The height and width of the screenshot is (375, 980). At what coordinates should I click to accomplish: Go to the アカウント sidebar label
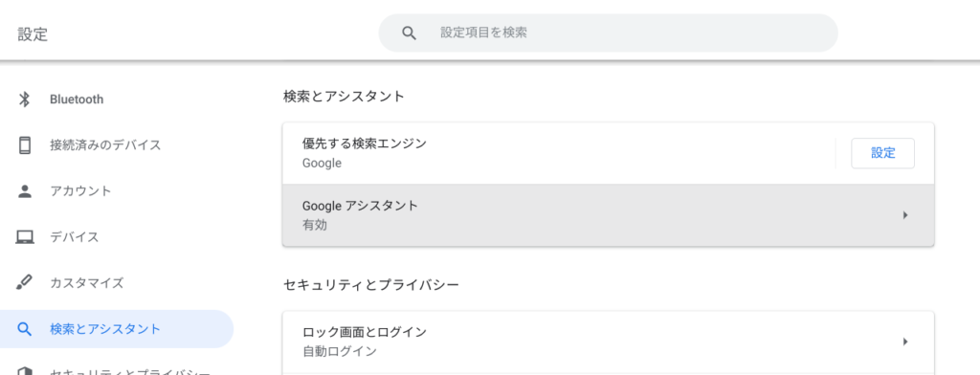coord(80,191)
